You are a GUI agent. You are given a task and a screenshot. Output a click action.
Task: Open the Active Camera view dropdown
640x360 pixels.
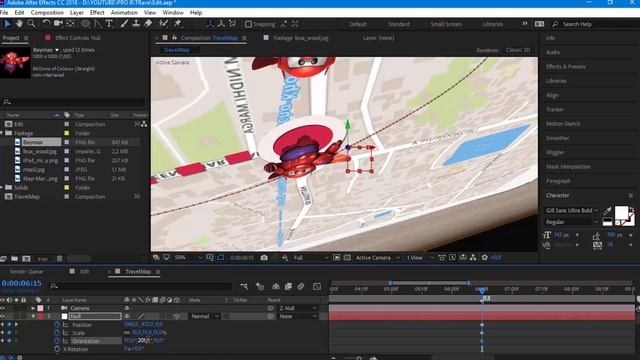pos(377,258)
